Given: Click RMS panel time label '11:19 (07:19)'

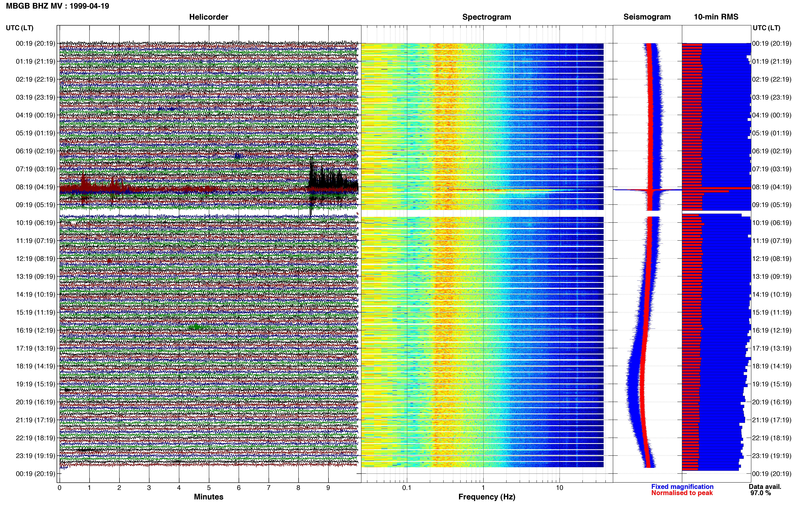Looking at the screenshot, I should click(772, 240).
